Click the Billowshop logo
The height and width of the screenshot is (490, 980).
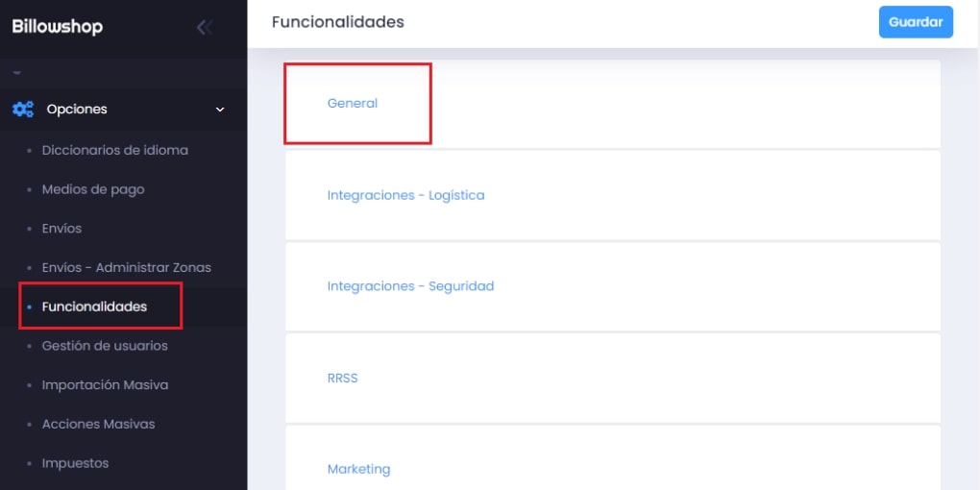pyautogui.click(x=58, y=27)
